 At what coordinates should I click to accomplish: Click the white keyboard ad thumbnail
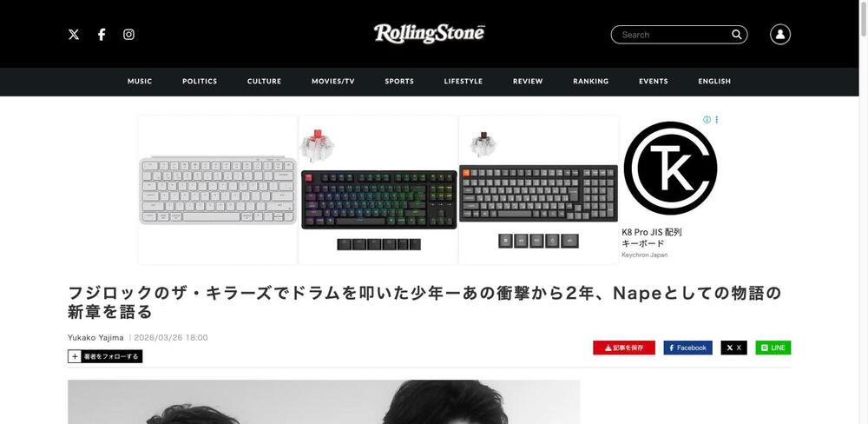click(218, 189)
